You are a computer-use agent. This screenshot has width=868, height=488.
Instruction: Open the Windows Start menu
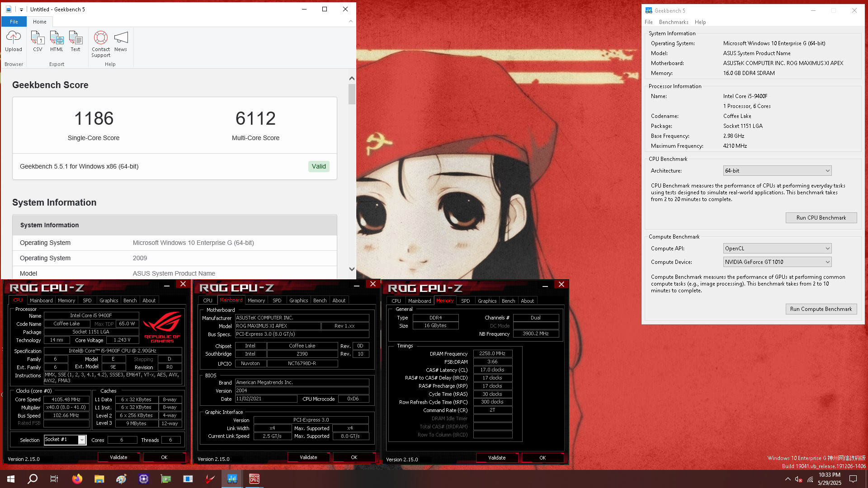tap(11, 479)
